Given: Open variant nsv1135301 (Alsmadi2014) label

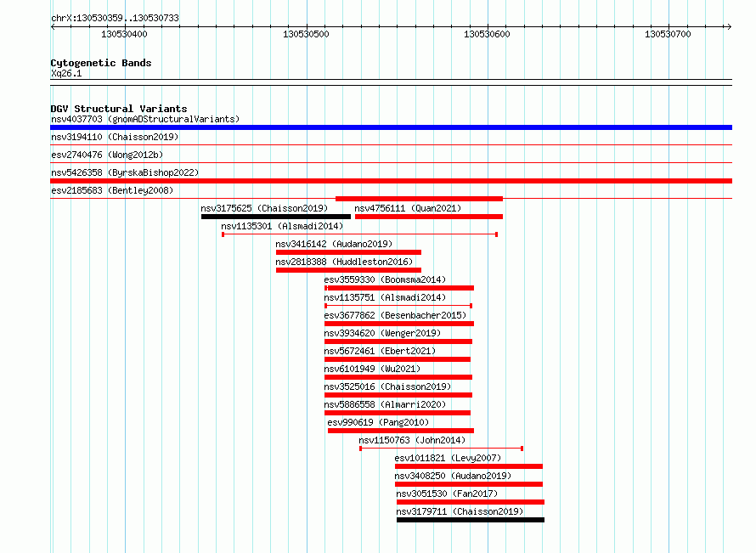Looking at the screenshot, I should coord(282,226).
